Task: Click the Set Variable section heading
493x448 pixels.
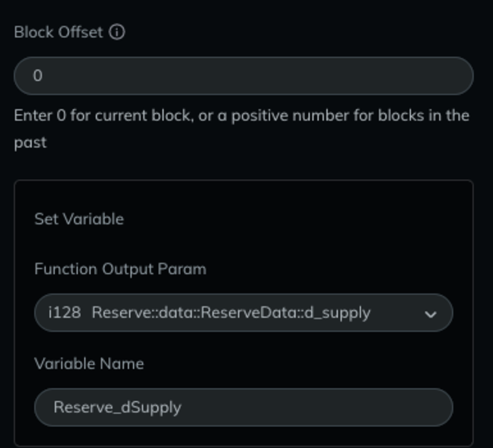Action: click(x=79, y=219)
